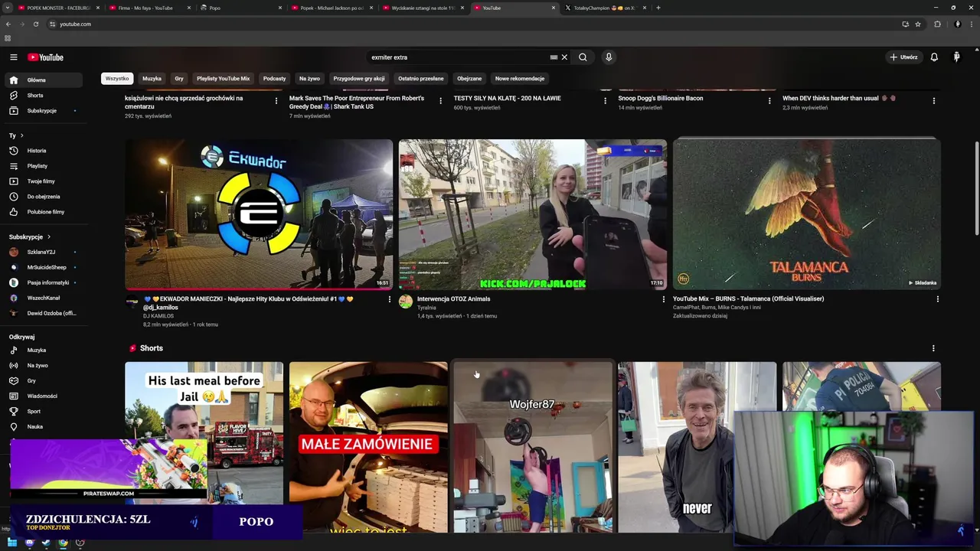
Task: Open Subskrypcje under Shorts in sidebar
Action: [x=44, y=110]
